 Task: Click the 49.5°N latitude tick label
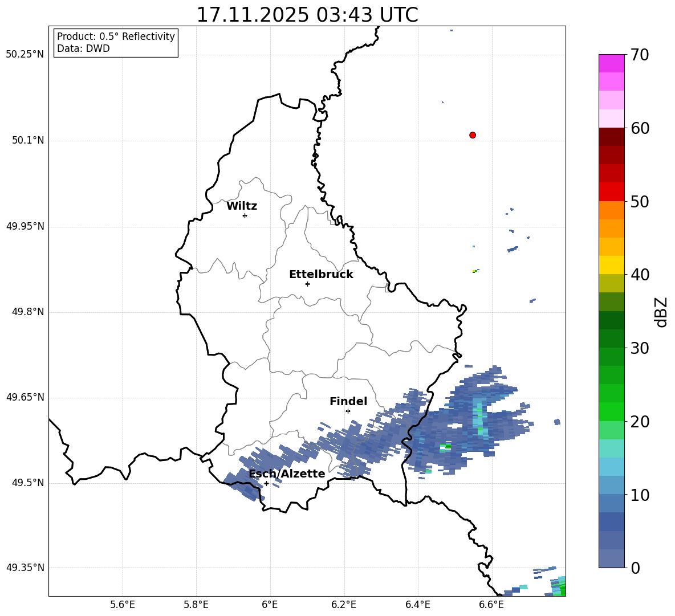point(28,483)
